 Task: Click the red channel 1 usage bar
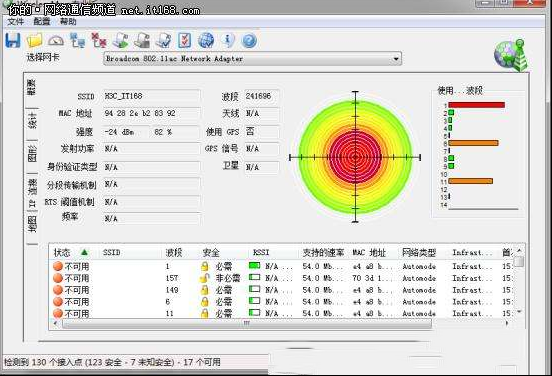[477, 105]
